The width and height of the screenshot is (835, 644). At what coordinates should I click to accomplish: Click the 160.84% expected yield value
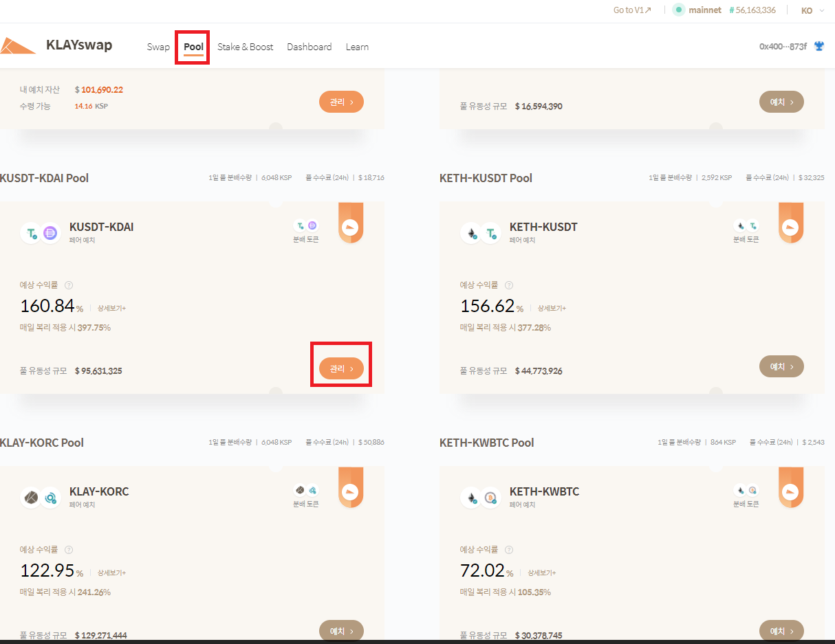click(x=52, y=306)
